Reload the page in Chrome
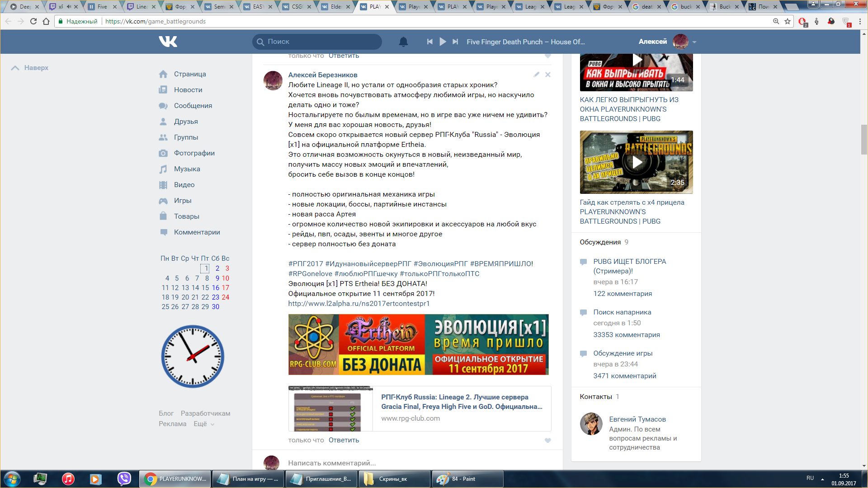 (33, 21)
